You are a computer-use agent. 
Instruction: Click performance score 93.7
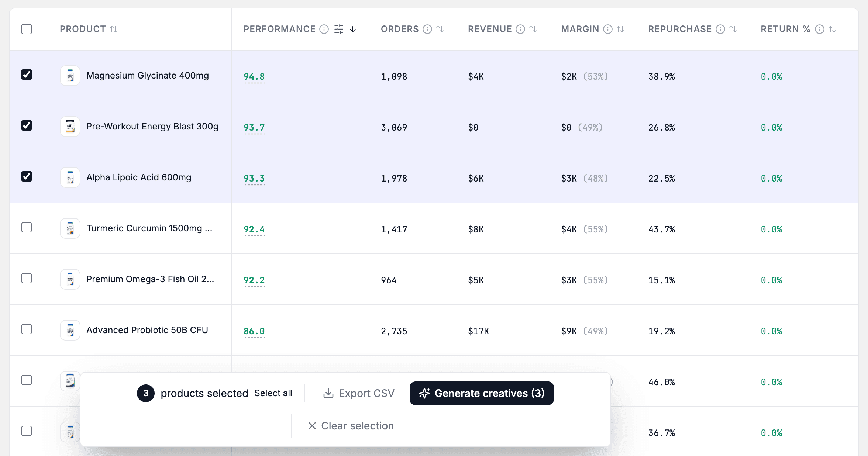254,128
